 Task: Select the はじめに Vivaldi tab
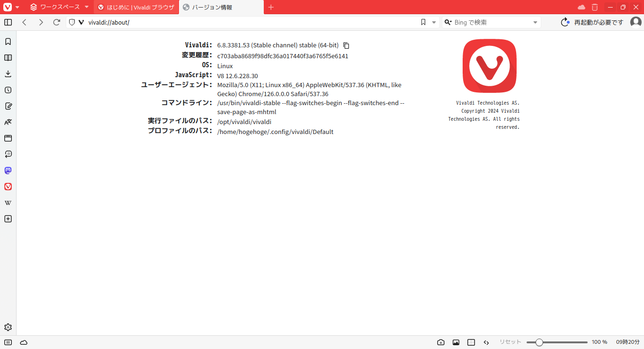[x=136, y=7]
